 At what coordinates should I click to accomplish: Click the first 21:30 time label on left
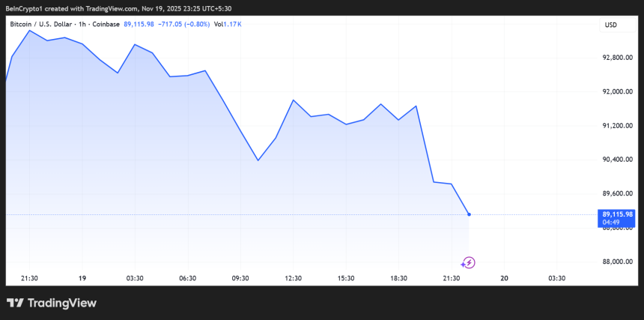click(x=29, y=278)
